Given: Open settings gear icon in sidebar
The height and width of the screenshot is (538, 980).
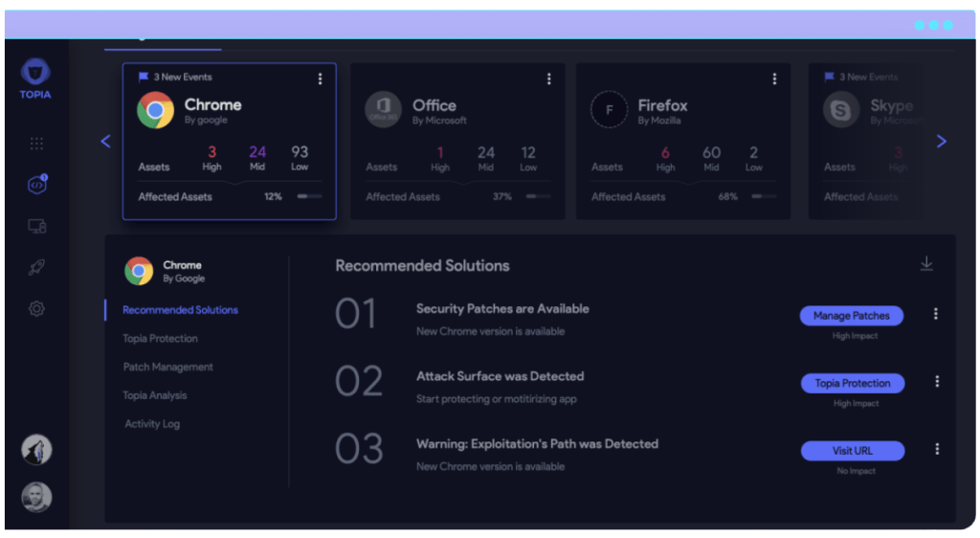Looking at the screenshot, I should click(36, 309).
